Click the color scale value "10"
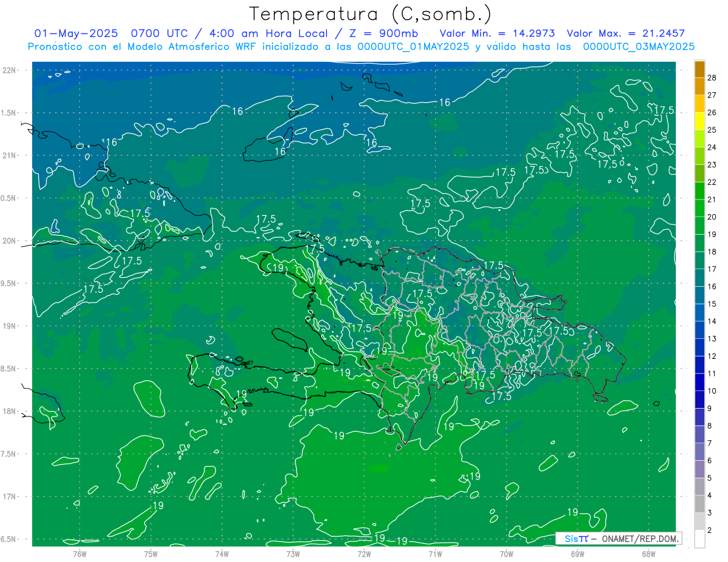Screen dimensions: 728x562 tap(712, 390)
